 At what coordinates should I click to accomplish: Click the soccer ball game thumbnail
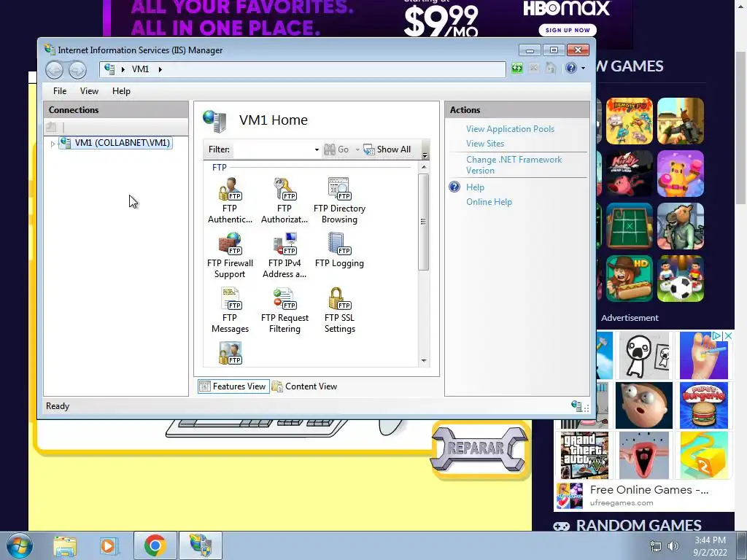click(x=681, y=279)
